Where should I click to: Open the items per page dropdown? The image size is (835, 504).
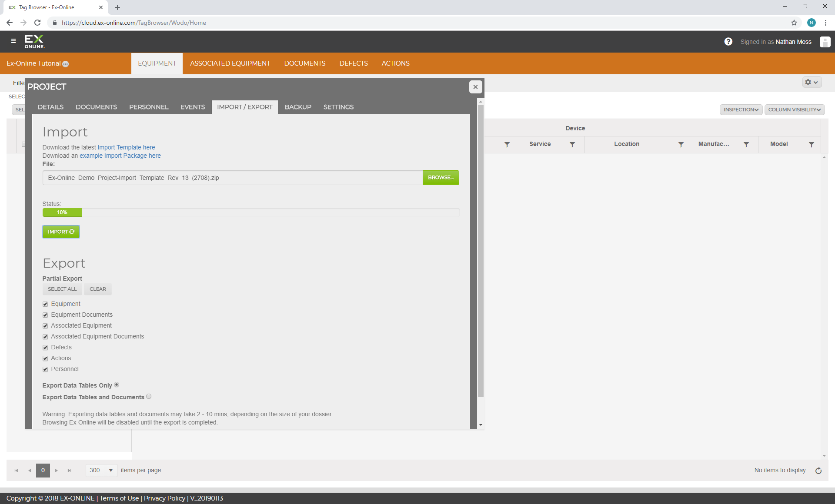click(x=101, y=470)
